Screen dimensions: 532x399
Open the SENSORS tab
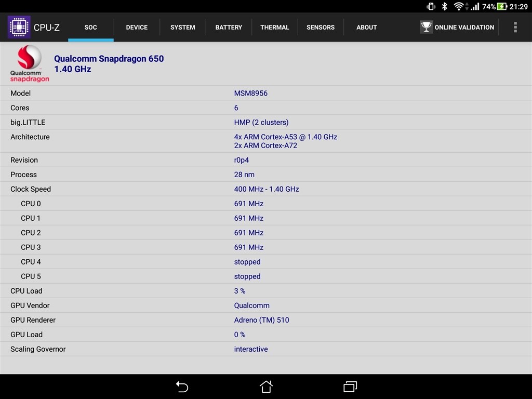[x=321, y=27]
